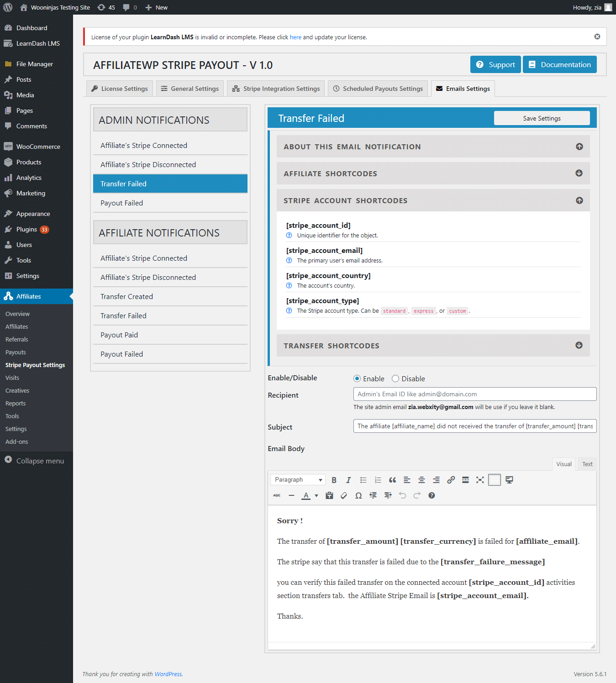The width and height of the screenshot is (616, 683).
Task: Insert or edit a link
Action: (x=451, y=480)
